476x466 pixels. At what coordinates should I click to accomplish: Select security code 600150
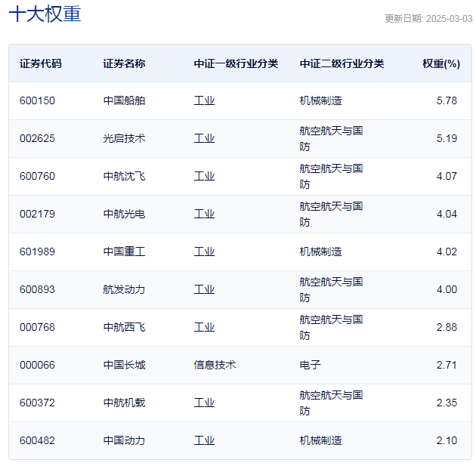click(37, 100)
